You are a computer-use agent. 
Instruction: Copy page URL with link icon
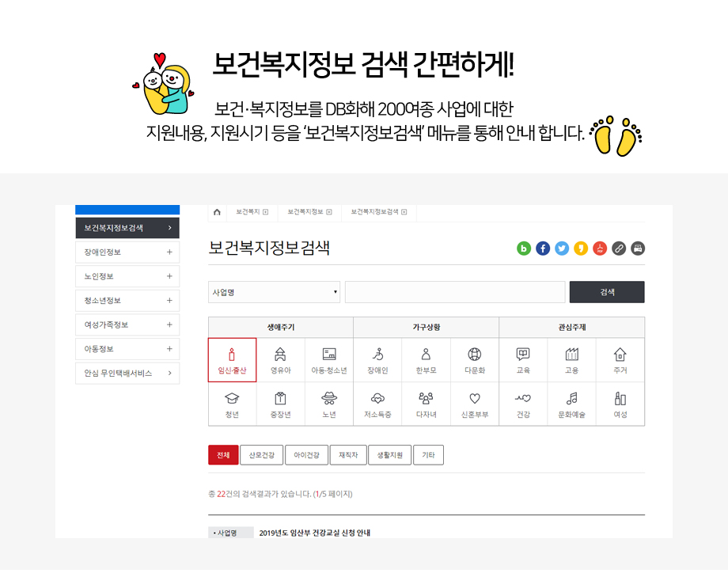coord(619,249)
